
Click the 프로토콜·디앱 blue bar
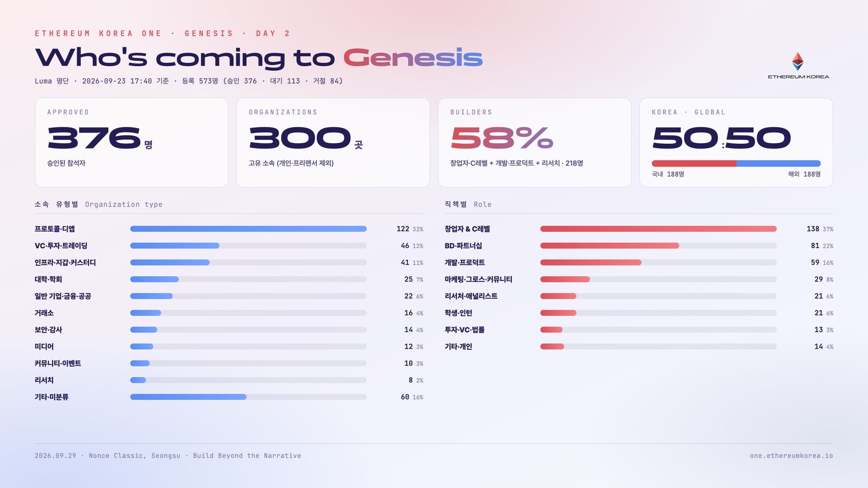pos(248,229)
